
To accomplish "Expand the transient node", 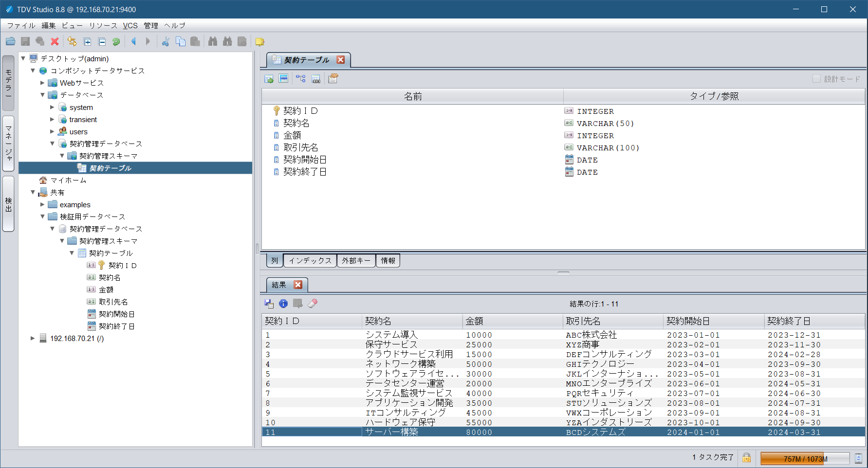I will pyautogui.click(x=52, y=119).
